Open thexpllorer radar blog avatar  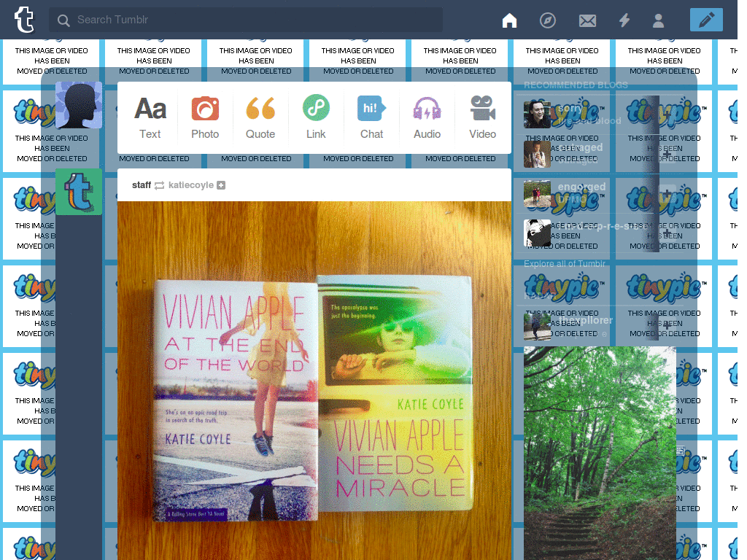pyautogui.click(x=537, y=327)
